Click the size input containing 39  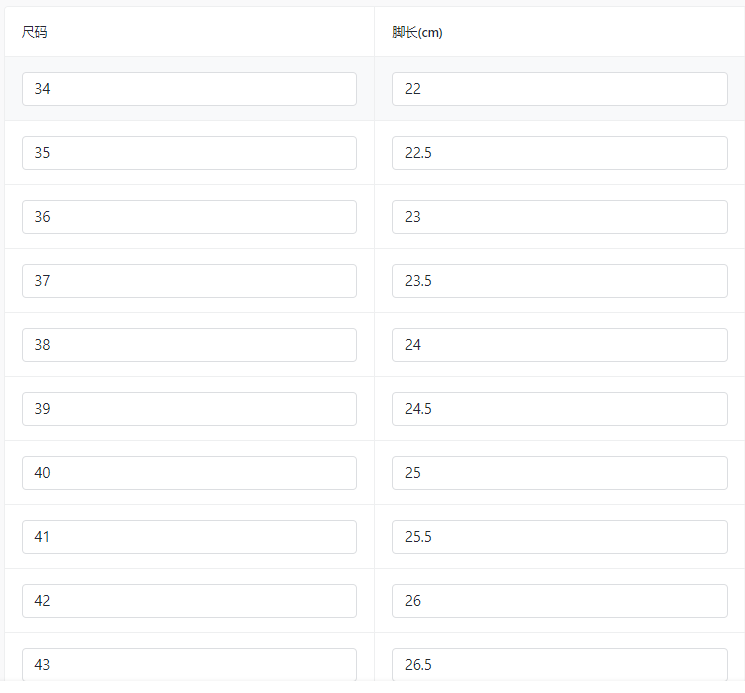pos(189,409)
